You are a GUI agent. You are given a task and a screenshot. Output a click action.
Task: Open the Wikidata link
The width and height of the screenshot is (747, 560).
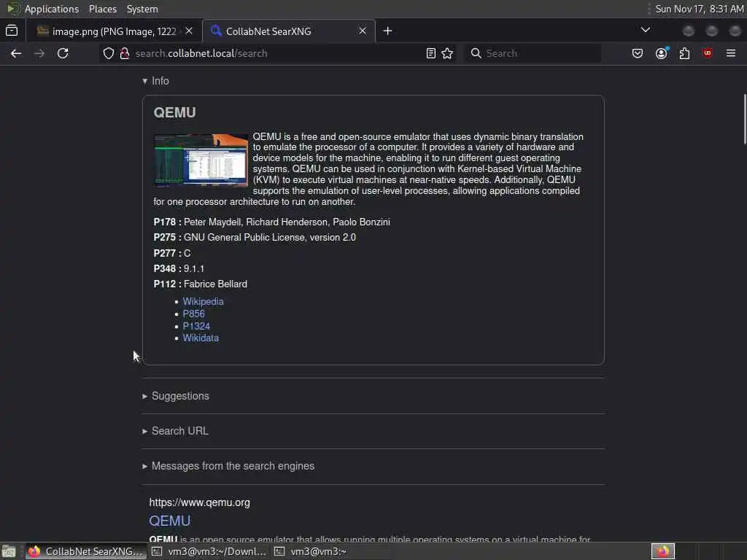click(201, 338)
